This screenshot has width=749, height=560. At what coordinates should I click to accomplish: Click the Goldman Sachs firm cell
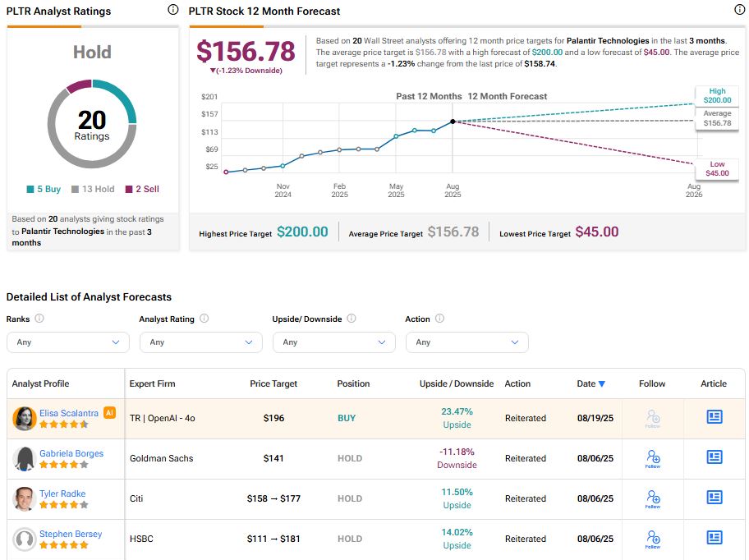click(162, 458)
